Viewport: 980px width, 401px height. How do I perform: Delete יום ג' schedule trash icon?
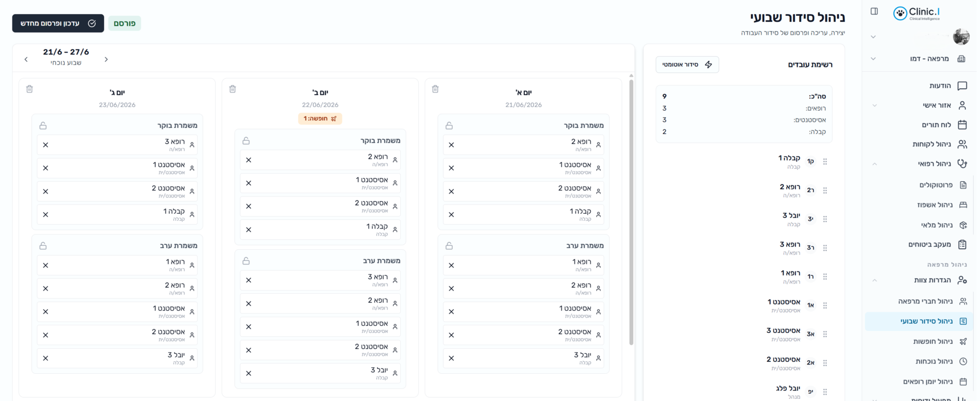tap(29, 89)
